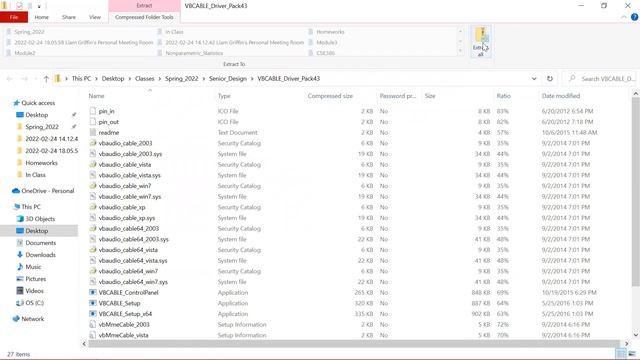
Task: Select the VBCABLE_ControlPanel application icon
Action: click(x=93, y=292)
